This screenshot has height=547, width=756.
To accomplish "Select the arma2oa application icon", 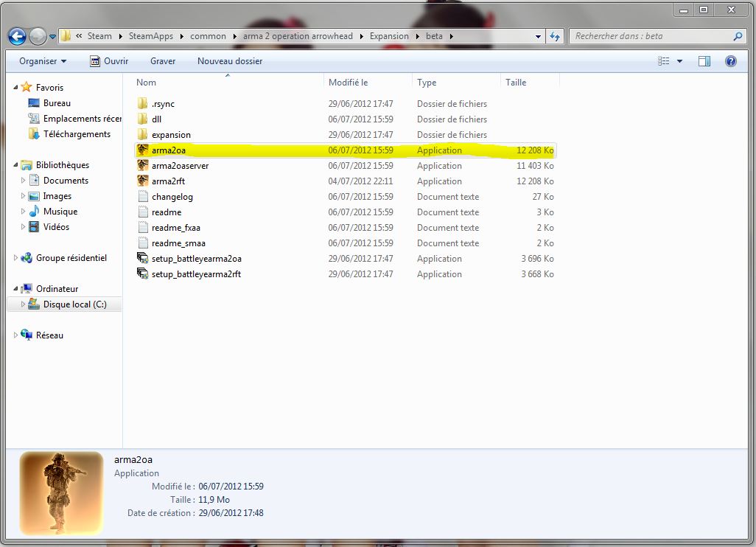I will (x=143, y=150).
